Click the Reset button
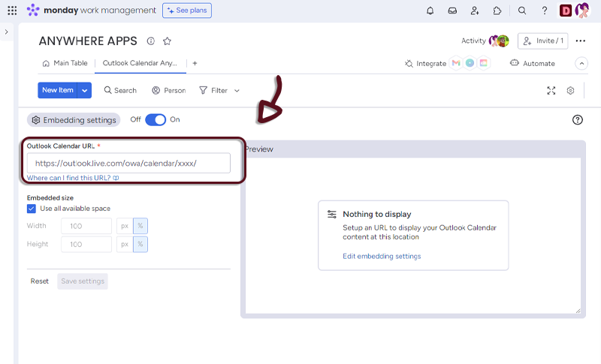 40,281
